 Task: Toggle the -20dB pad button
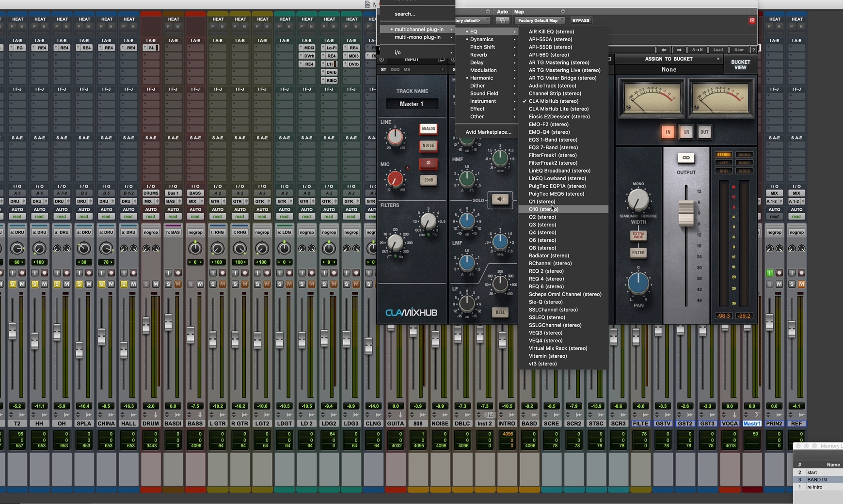click(428, 180)
